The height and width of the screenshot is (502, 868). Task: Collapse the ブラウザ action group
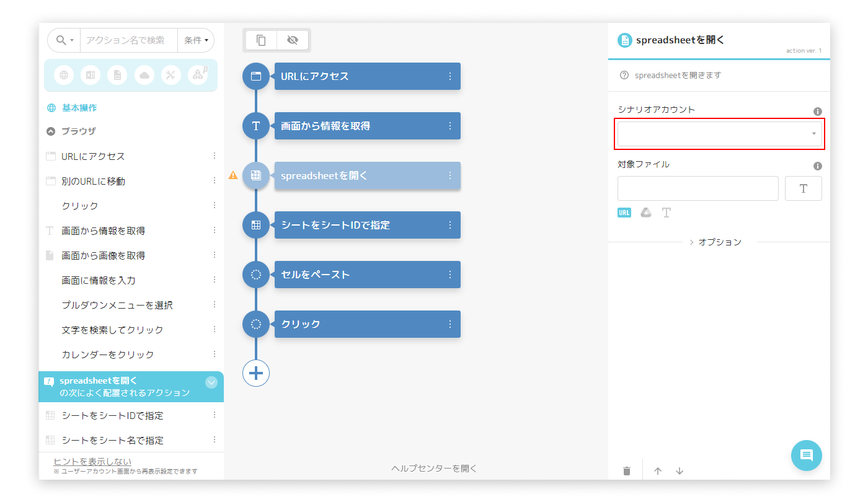51,131
